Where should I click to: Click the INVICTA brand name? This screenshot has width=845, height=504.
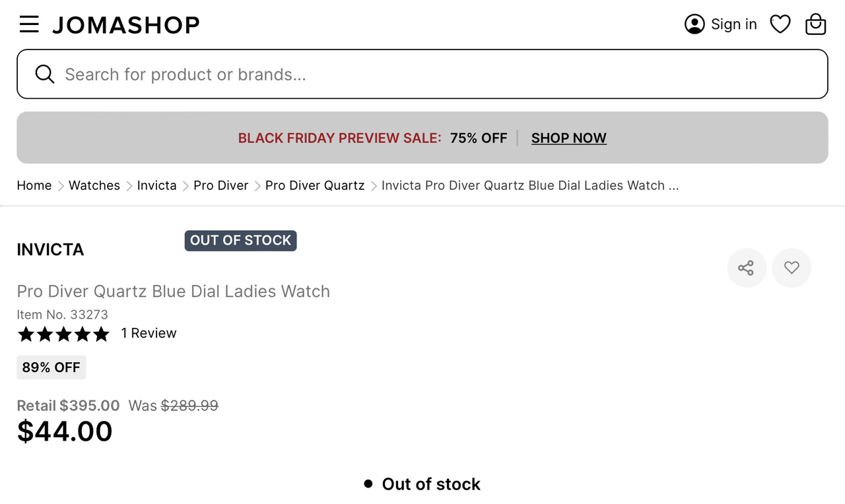coord(50,250)
